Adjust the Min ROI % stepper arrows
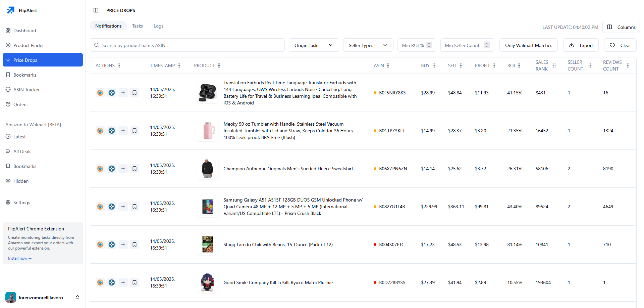The image size is (644, 308). coord(429,45)
